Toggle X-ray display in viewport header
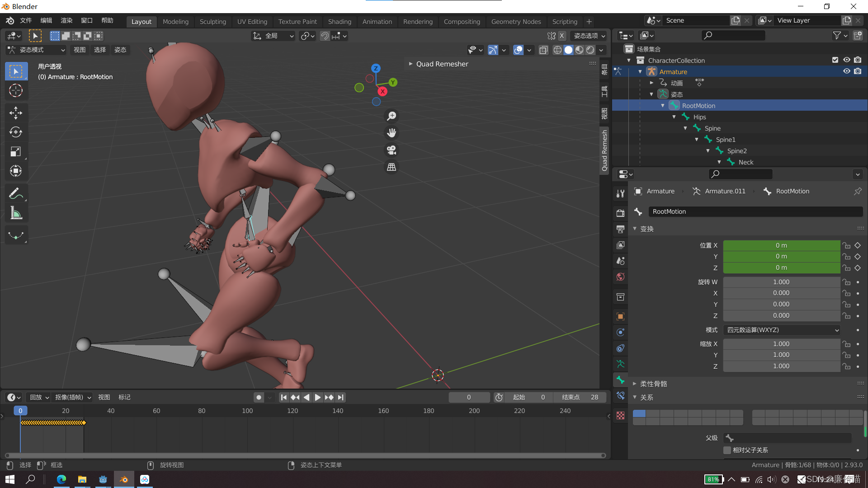The width and height of the screenshot is (868, 488). pos(543,50)
